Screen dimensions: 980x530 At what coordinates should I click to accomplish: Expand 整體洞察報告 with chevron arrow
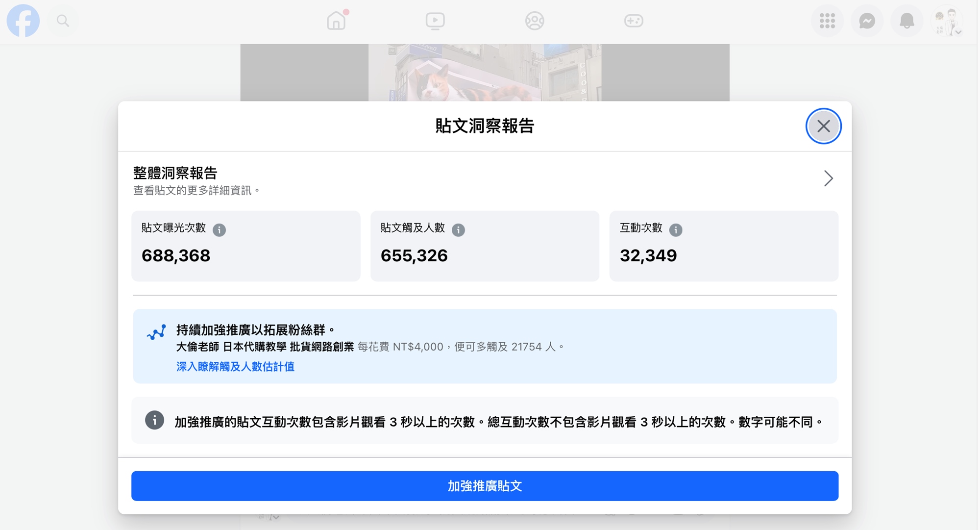828,178
